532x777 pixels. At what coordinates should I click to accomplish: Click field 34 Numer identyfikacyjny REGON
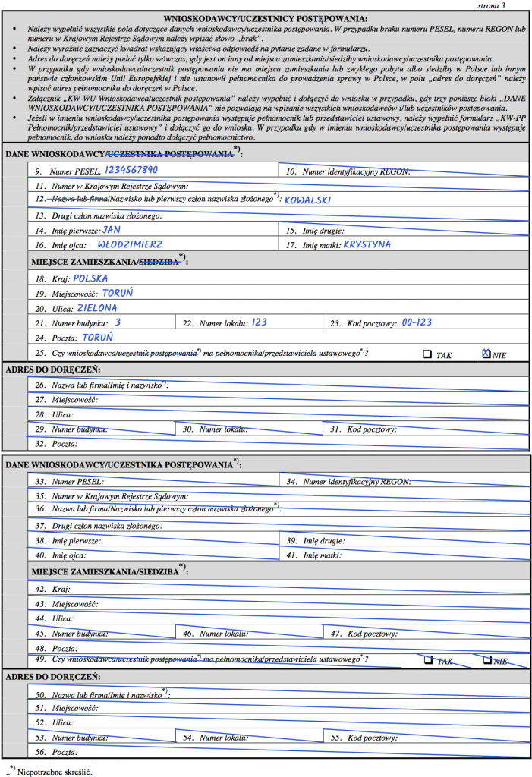pyautogui.click(x=404, y=480)
